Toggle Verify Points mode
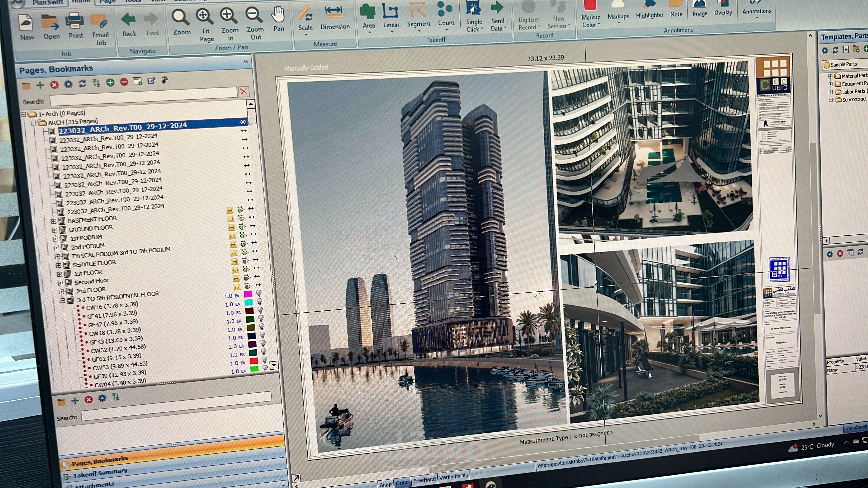The image size is (868, 488). click(453, 476)
